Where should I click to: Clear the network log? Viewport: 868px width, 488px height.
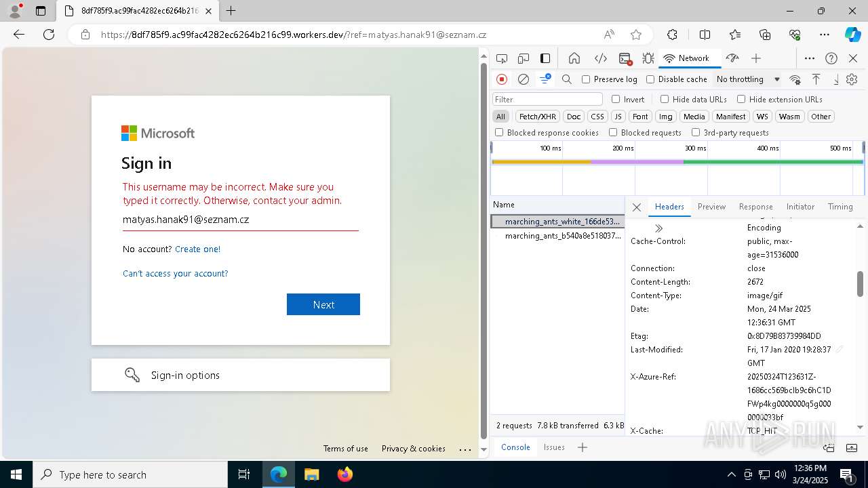(524, 79)
